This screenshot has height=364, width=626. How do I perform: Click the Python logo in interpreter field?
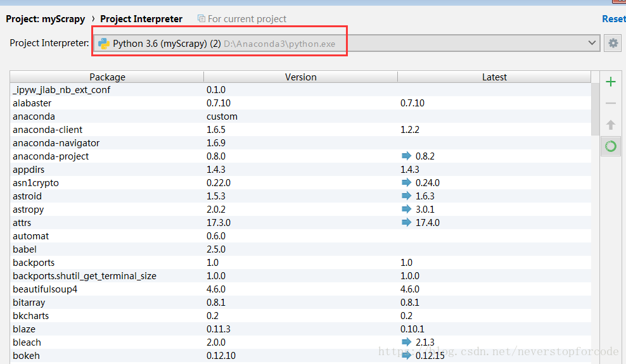click(x=104, y=44)
